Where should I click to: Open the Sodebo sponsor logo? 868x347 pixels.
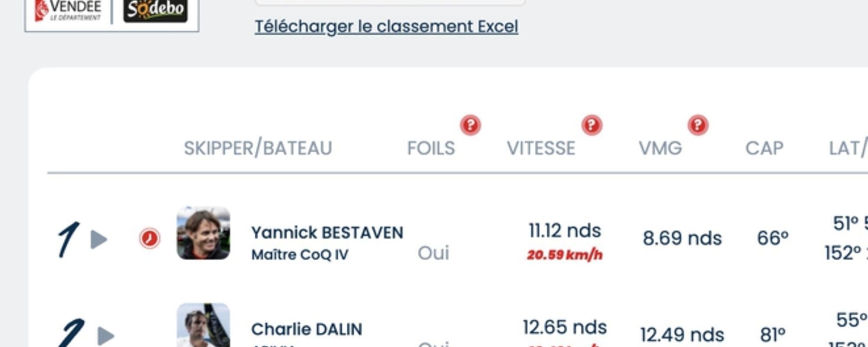155,10
